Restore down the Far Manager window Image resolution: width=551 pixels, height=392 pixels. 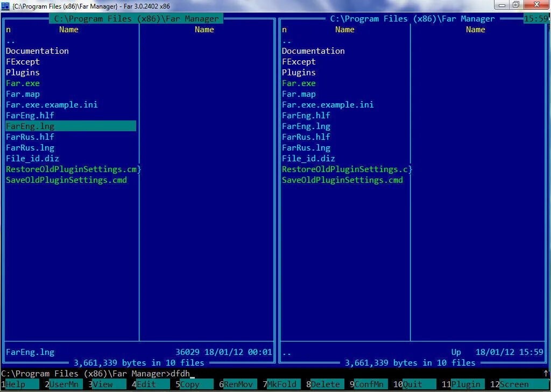(x=516, y=5)
